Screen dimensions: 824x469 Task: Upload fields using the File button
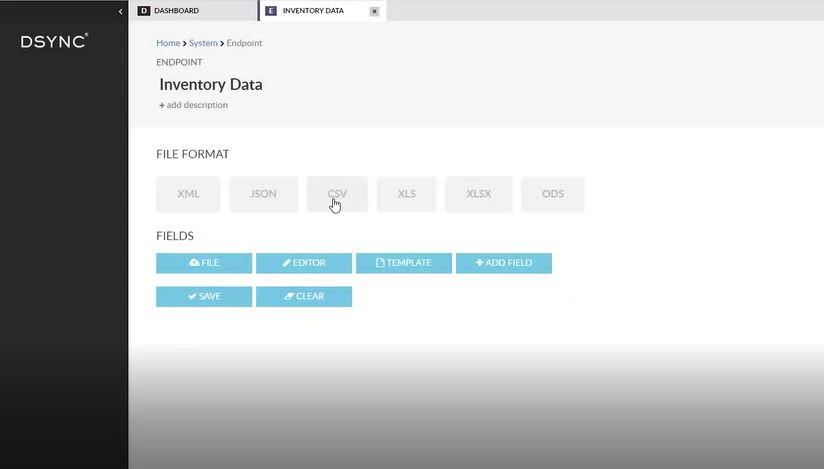(x=204, y=263)
